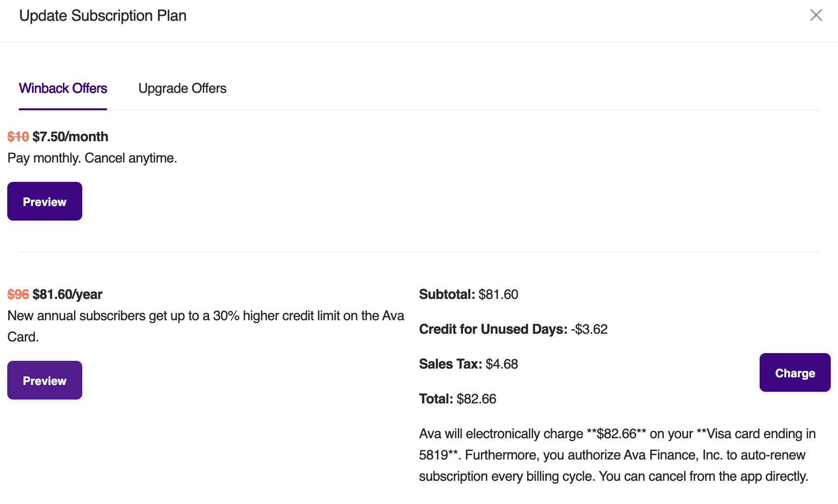Screen dimensions: 838x504
Task: Click the struck-through $96 price
Action: click(x=18, y=295)
